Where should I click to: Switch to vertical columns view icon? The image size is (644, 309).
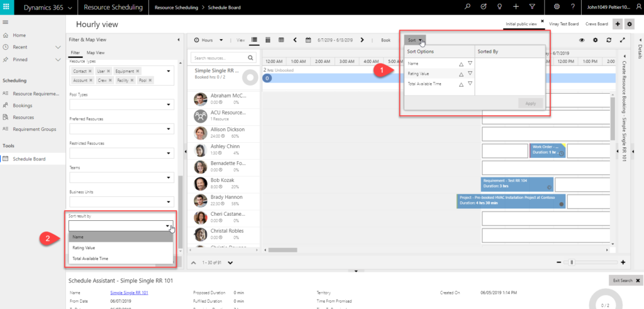[267, 40]
